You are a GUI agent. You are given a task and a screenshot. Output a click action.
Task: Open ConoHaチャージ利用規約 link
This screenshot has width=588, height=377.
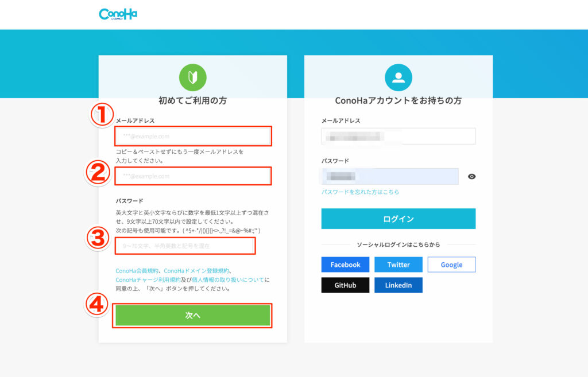[x=148, y=279]
